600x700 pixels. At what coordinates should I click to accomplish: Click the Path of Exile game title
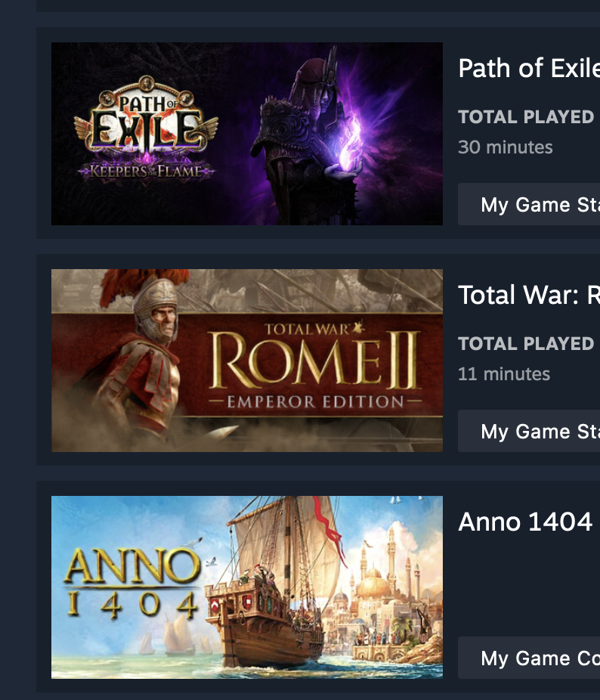point(528,68)
